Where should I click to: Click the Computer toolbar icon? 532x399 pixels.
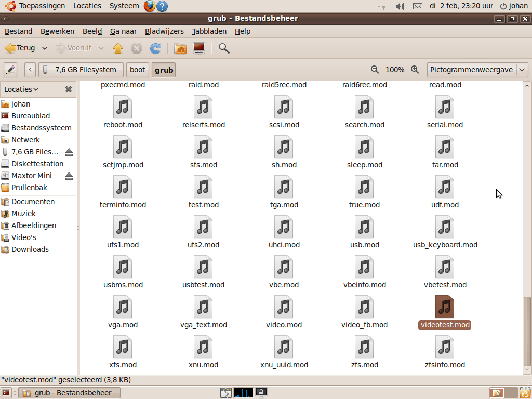point(198,48)
